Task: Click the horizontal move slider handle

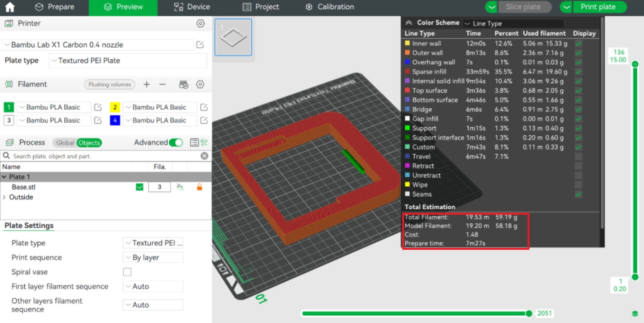Action: point(529,313)
